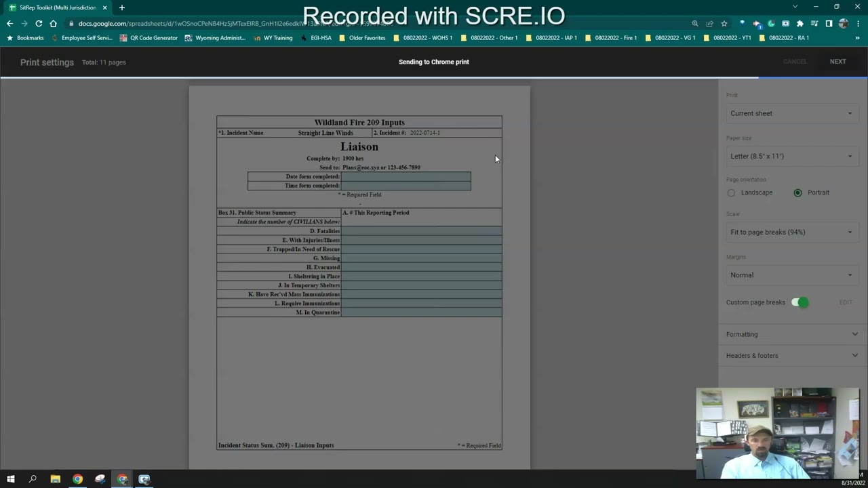The width and height of the screenshot is (868, 488).
Task: Open a new browser tab with plus icon
Action: (122, 7)
